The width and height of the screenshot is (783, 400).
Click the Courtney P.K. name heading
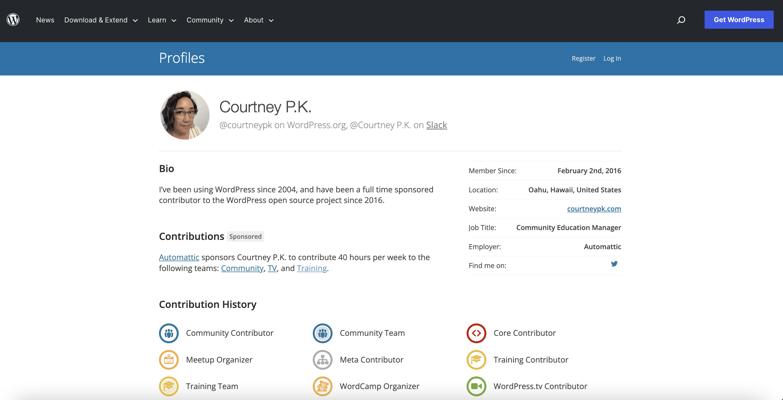(265, 106)
